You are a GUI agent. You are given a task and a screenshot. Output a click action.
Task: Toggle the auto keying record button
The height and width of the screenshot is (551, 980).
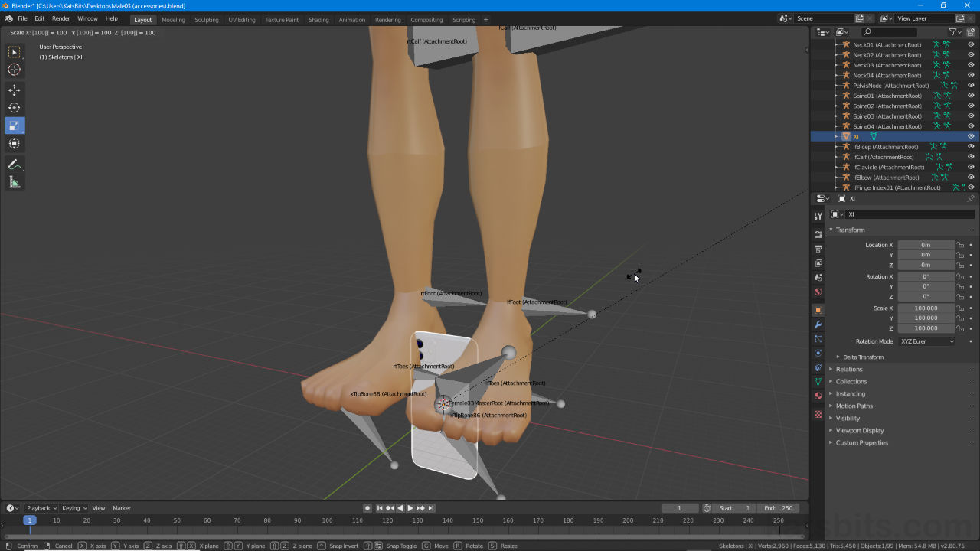click(x=367, y=508)
